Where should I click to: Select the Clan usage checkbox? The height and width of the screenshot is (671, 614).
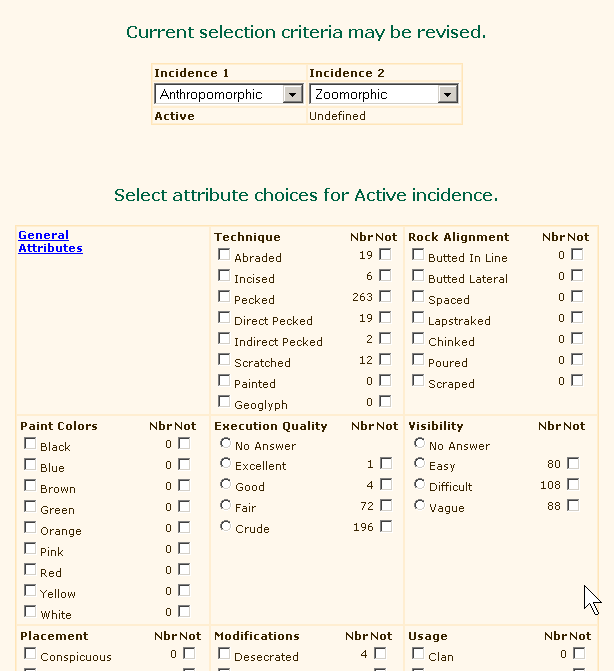[418, 654]
